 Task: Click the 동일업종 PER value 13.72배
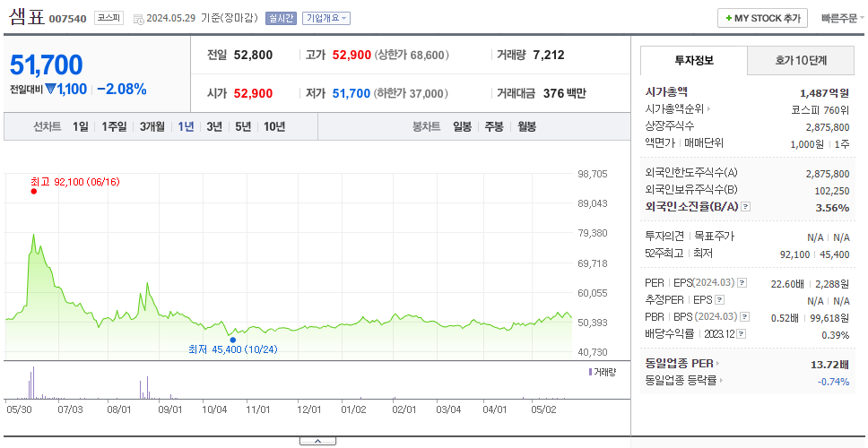[x=829, y=364]
